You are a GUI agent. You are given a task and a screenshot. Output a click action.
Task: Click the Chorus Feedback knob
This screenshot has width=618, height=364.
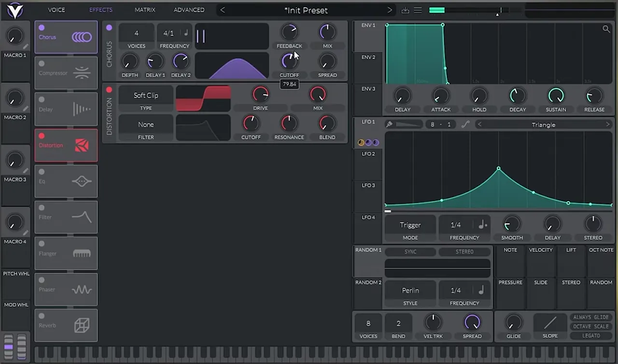(x=289, y=32)
